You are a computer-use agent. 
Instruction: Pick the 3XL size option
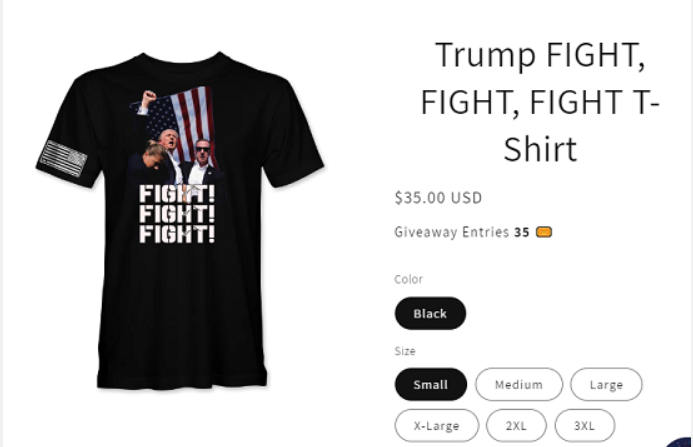584,426
